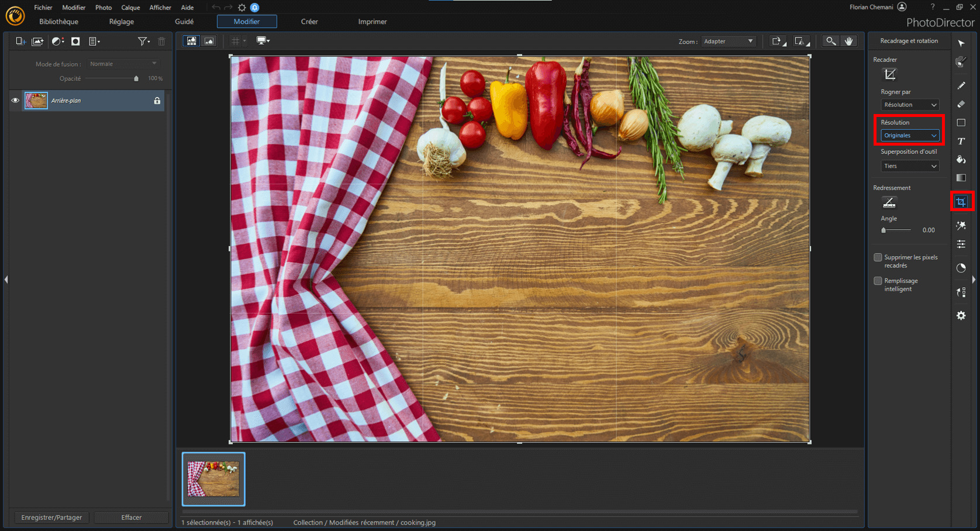The height and width of the screenshot is (531, 980).
Task: Select the Hand pan tool
Action: (849, 41)
